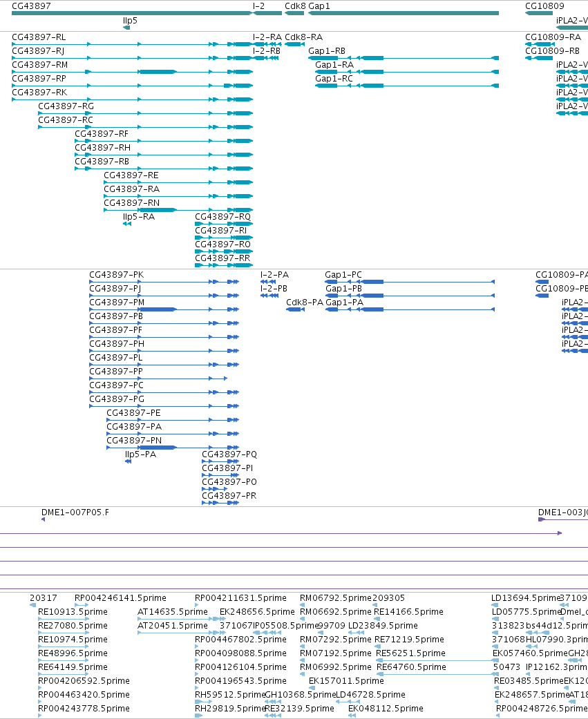This screenshot has width=588, height=719.
Task: Click EST RM06792.5prime
Action: [x=336, y=598]
